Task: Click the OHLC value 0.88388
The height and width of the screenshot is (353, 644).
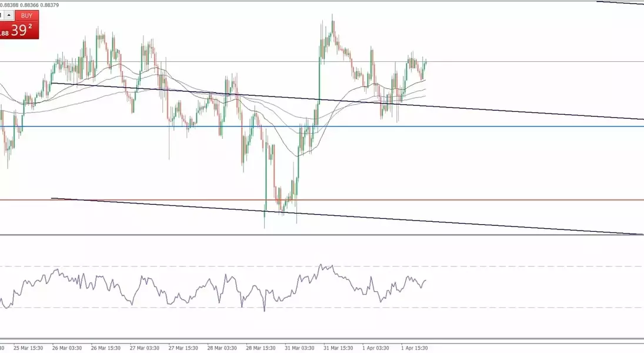Action: 10,5
